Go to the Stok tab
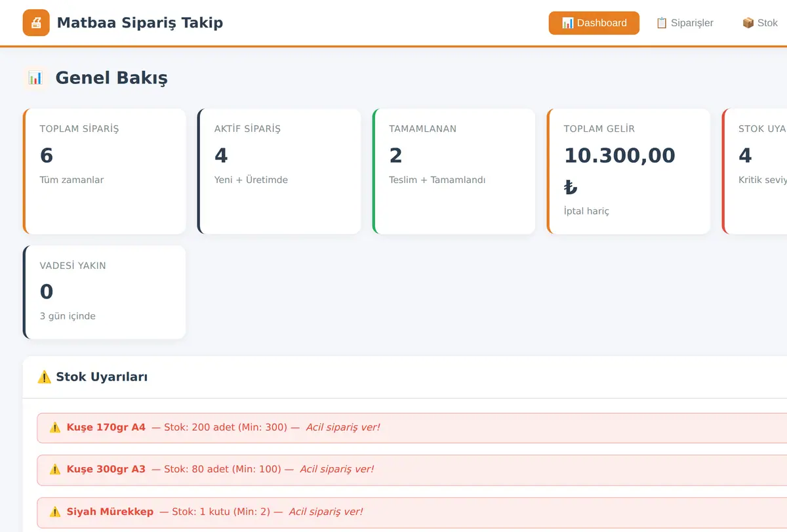 click(x=759, y=23)
